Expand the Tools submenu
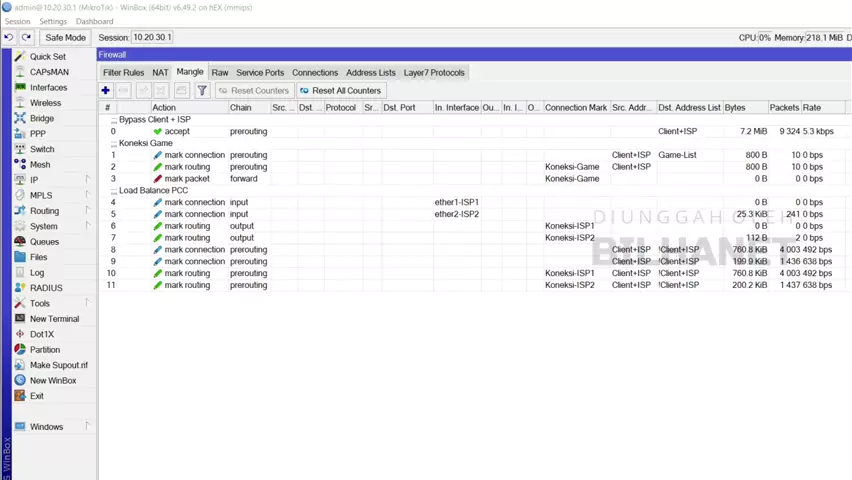The image size is (852, 480). pos(39,303)
